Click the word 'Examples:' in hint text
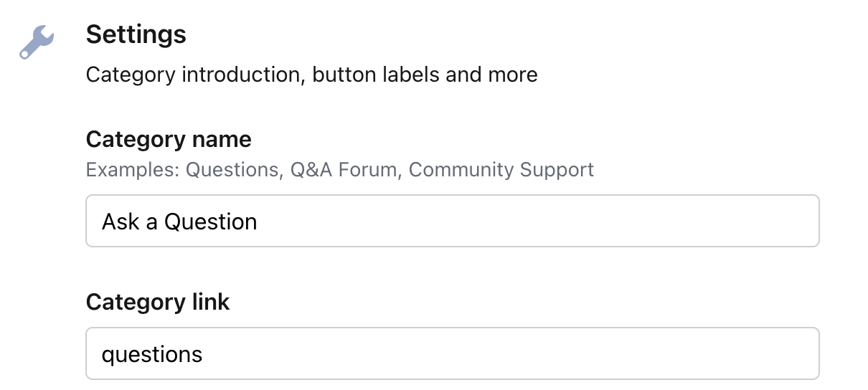Viewport: 868px width, 390px height. point(133,170)
